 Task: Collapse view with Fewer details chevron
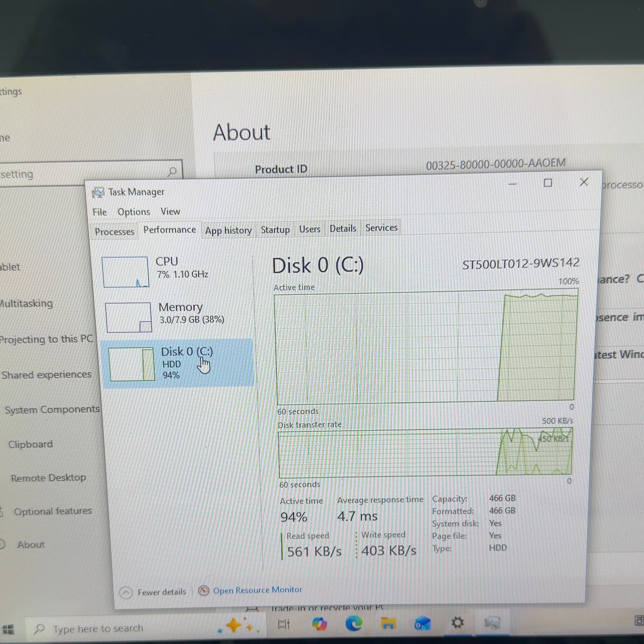click(x=126, y=592)
